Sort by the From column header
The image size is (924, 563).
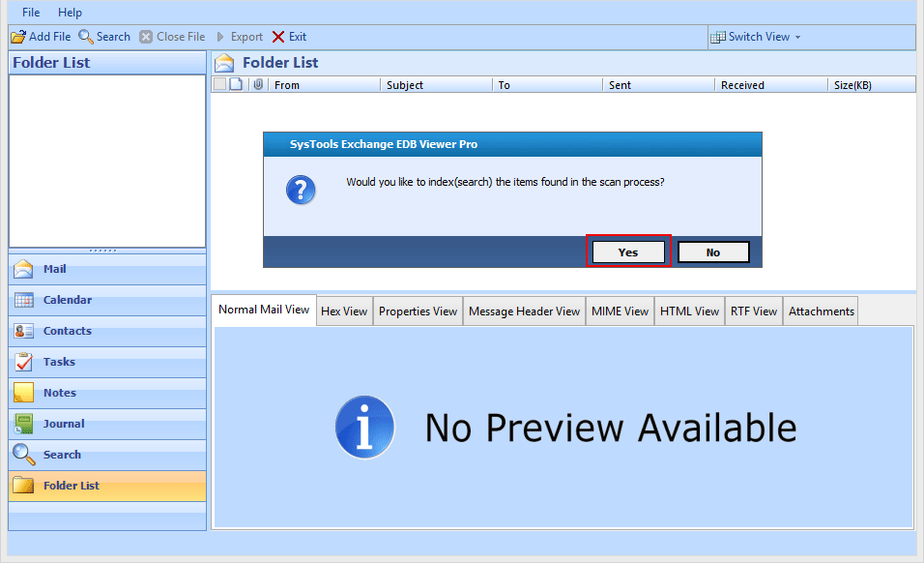324,85
